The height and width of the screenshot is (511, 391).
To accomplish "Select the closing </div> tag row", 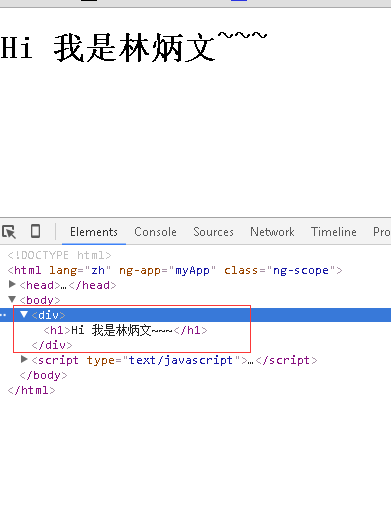I will pyautogui.click(x=52, y=345).
